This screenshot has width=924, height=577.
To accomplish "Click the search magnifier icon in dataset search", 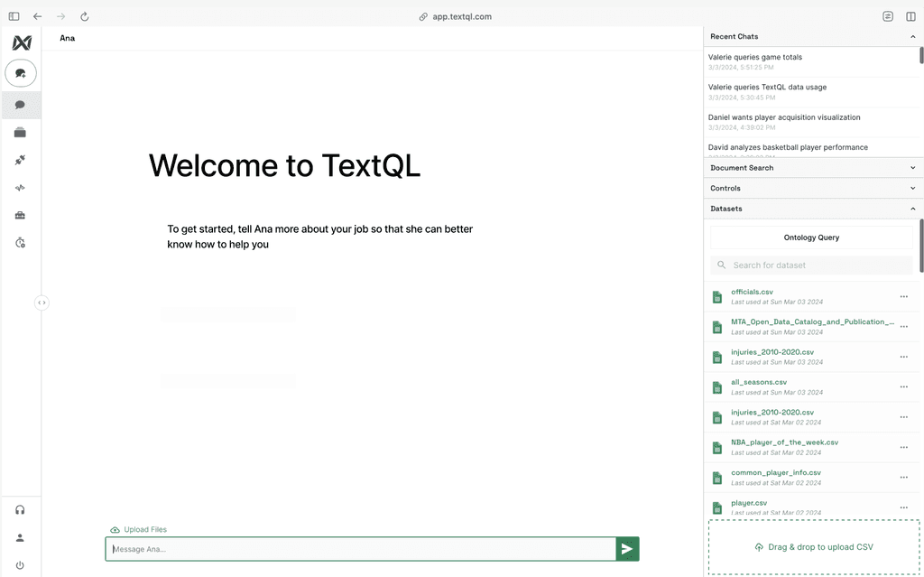I will point(721,265).
